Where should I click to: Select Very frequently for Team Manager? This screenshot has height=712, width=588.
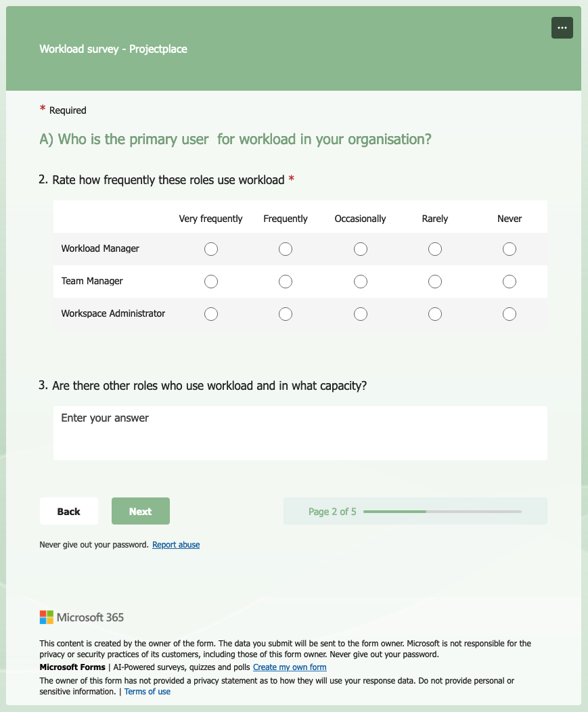(211, 282)
